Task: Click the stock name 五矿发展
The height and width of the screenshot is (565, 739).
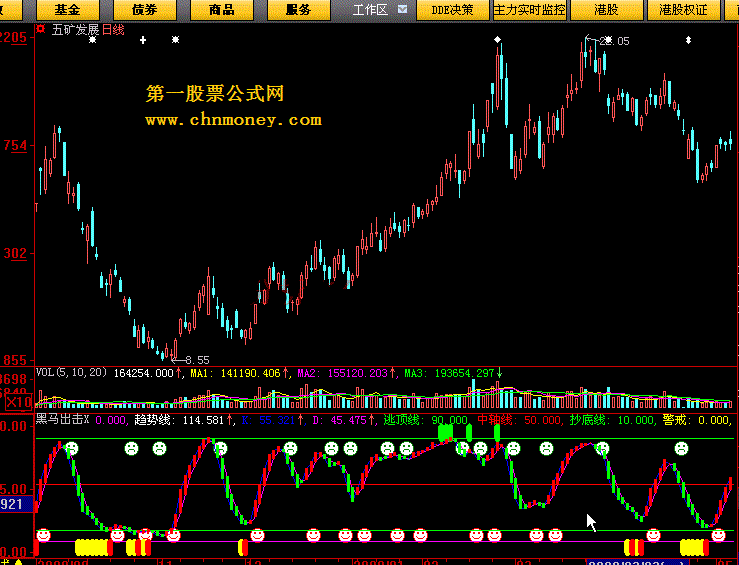Action: click(x=75, y=30)
